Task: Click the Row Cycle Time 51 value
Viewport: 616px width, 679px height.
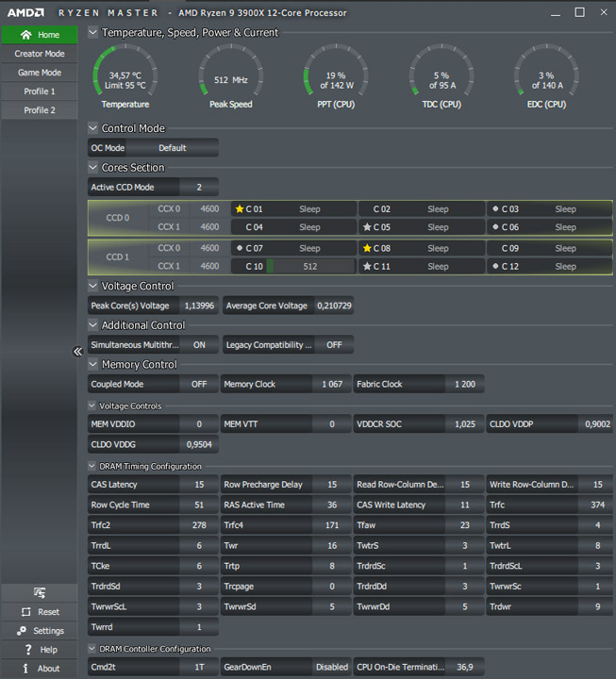Action: (199, 505)
